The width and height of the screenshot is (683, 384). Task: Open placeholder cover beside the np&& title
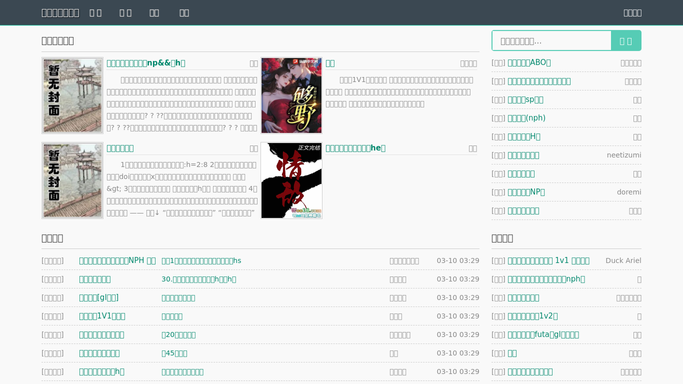pyautogui.click(x=72, y=95)
